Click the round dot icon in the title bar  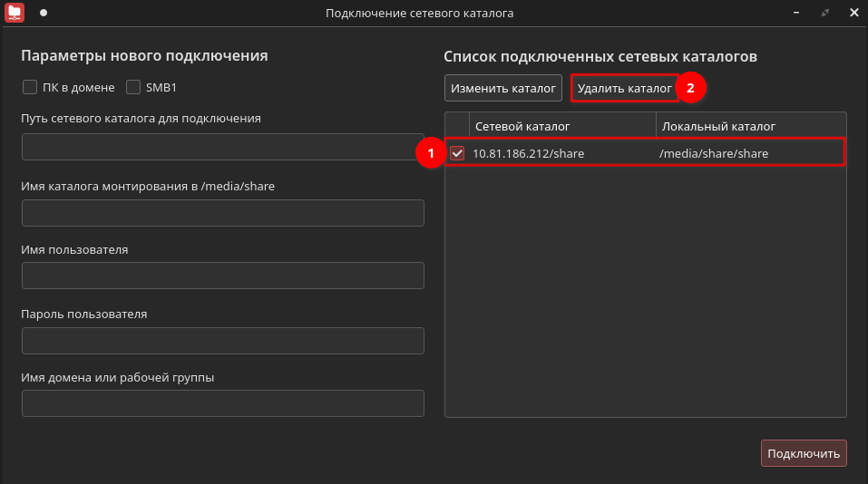click(x=43, y=13)
